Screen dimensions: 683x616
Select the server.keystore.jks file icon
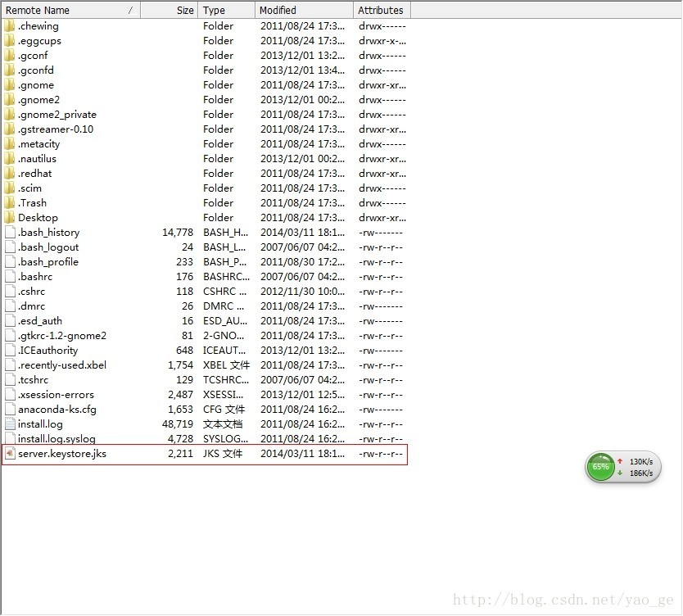(10, 454)
